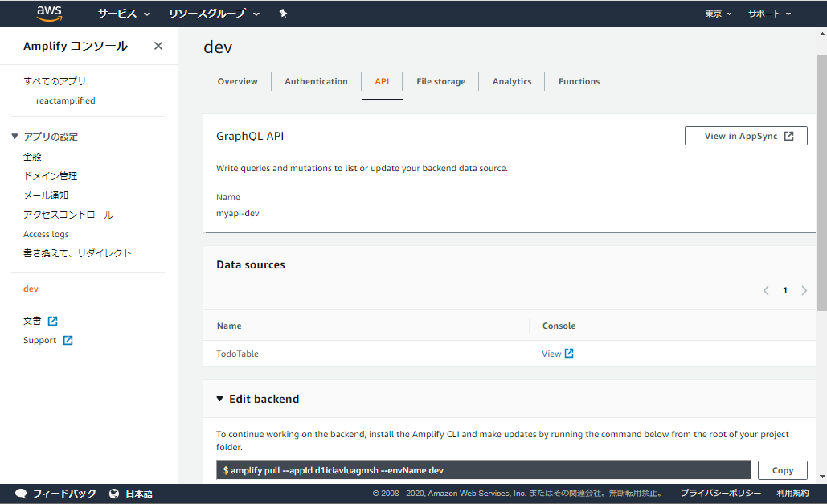Go to next data sources page

point(804,290)
